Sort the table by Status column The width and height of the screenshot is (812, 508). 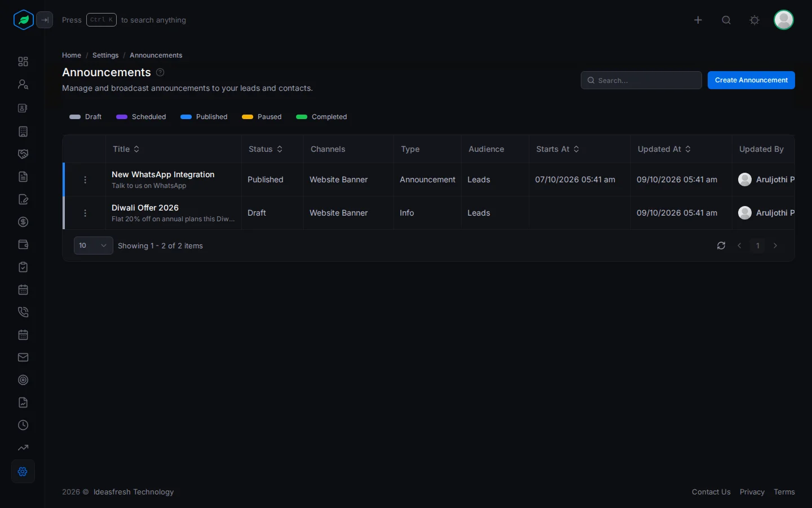[x=266, y=149]
